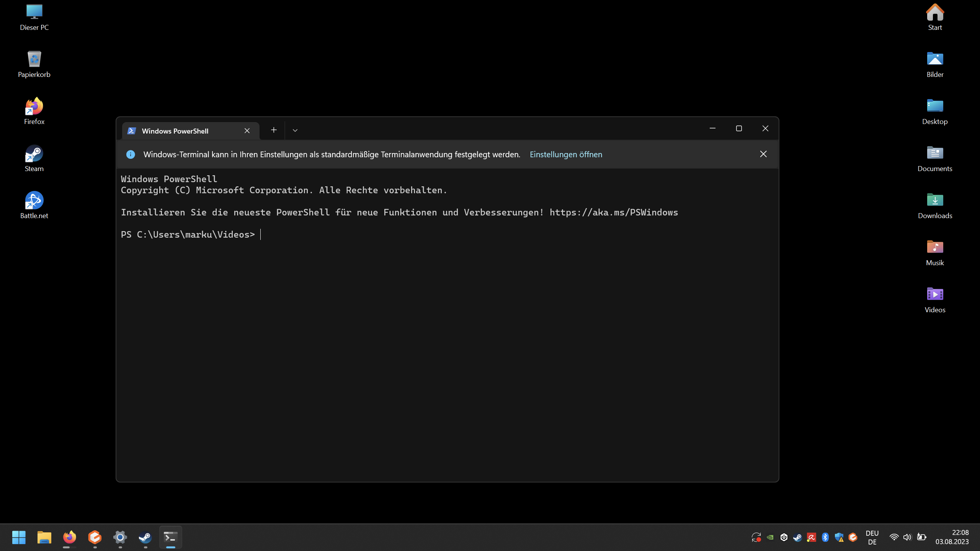Switch the DEU DE keyboard language indicator
The image size is (980, 551).
pyautogui.click(x=872, y=537)
